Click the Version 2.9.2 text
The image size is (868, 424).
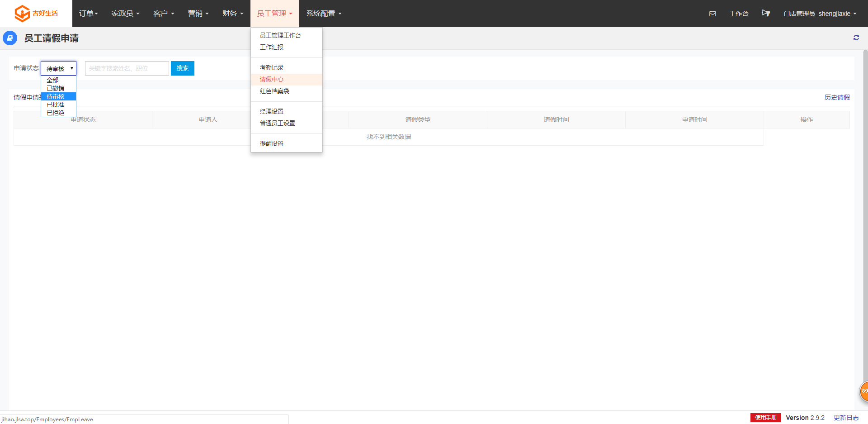click(x=805, y=418)
